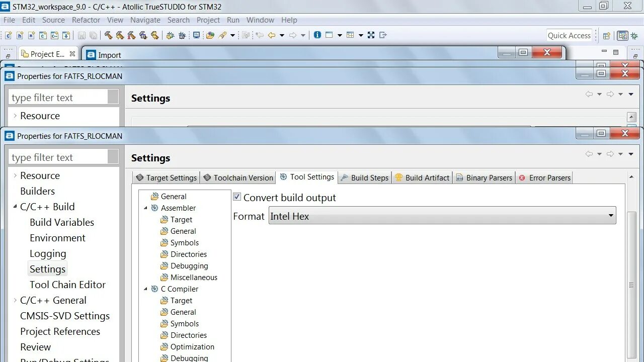
Task: Open the Format Intel Hex dropdown
Action: pyautogui.click(x=442, y=216)
